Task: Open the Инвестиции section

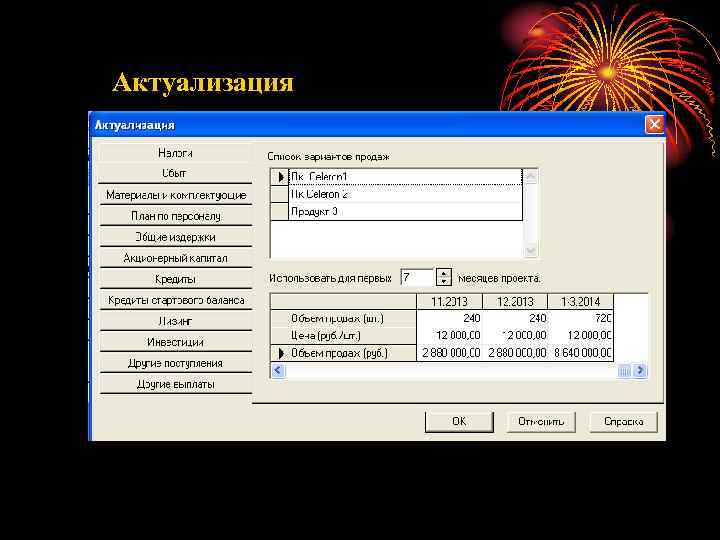Action: point(175,342)
